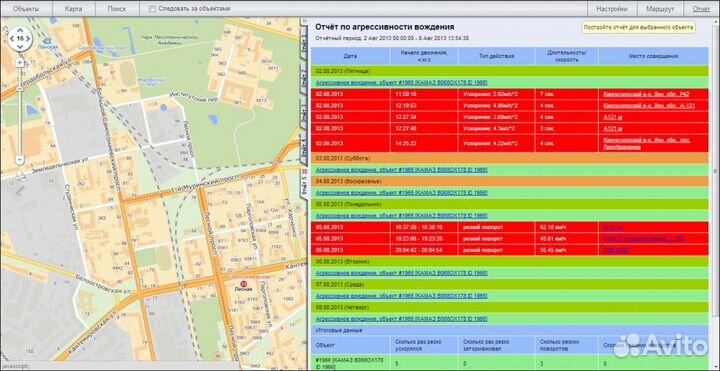Pan the map left with the arrow

11,39
